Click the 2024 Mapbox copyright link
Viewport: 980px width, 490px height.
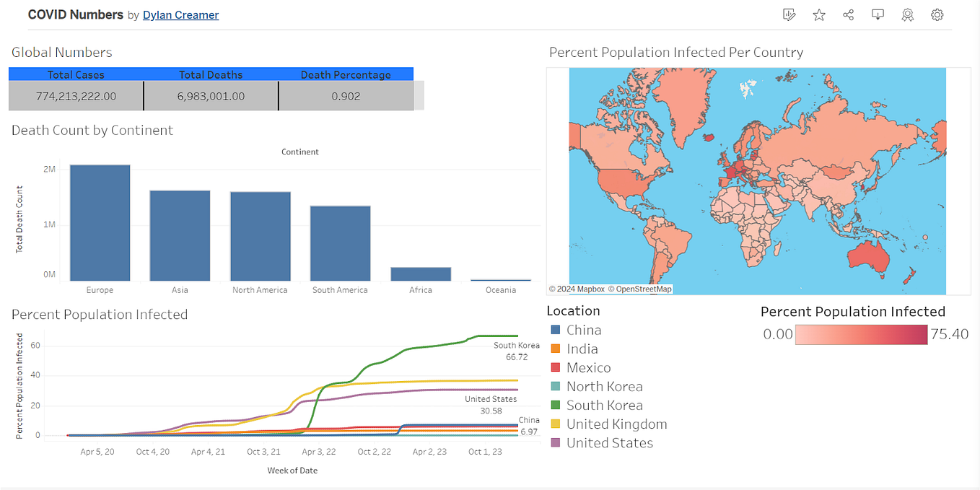577,288
